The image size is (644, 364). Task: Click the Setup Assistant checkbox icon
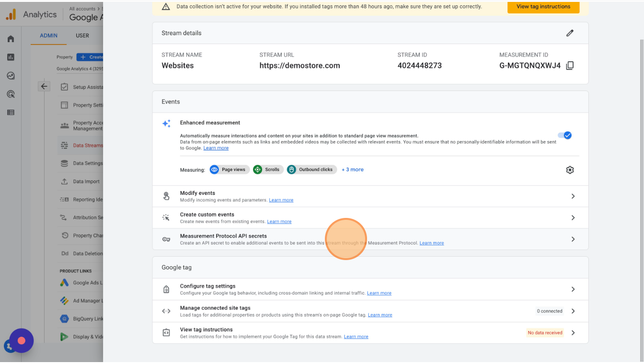point(64,87)
